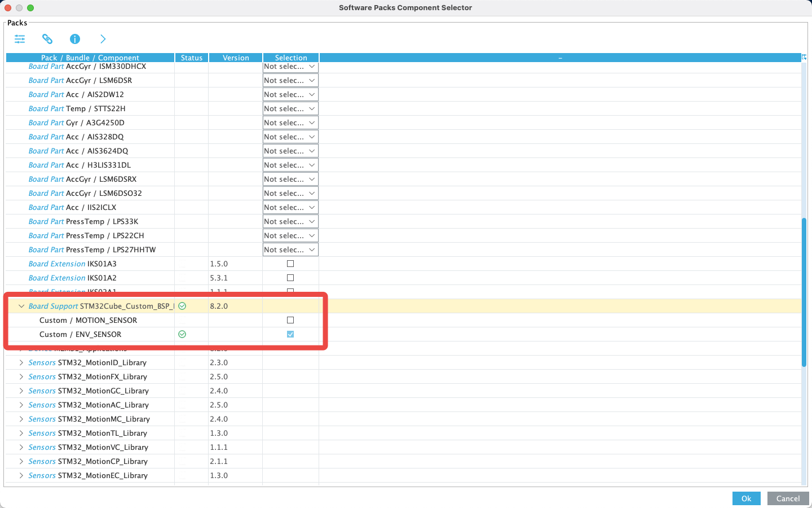
Task: Click version 5.3.1 of IKS01A2
Action: pyautogui.click(x=219, y=278)
